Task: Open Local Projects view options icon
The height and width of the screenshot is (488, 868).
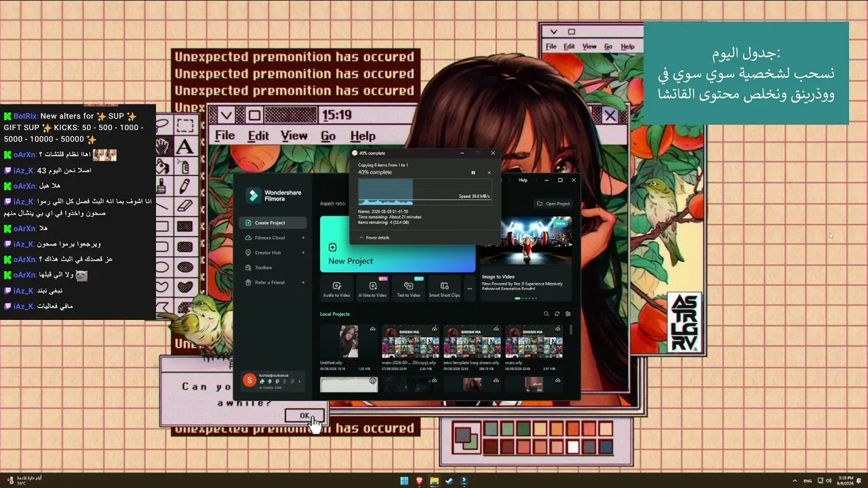Action: click(x=568, y=314)
